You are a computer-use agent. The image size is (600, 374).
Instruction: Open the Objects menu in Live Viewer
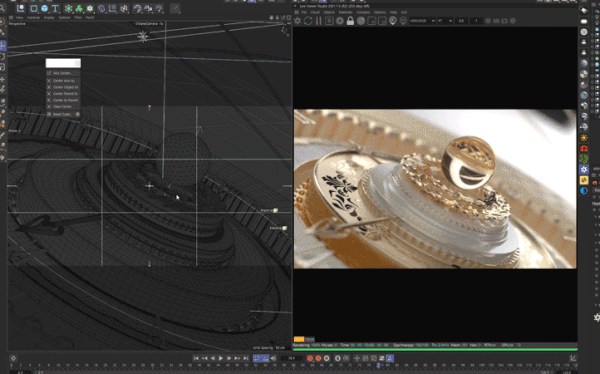[329, 12]
